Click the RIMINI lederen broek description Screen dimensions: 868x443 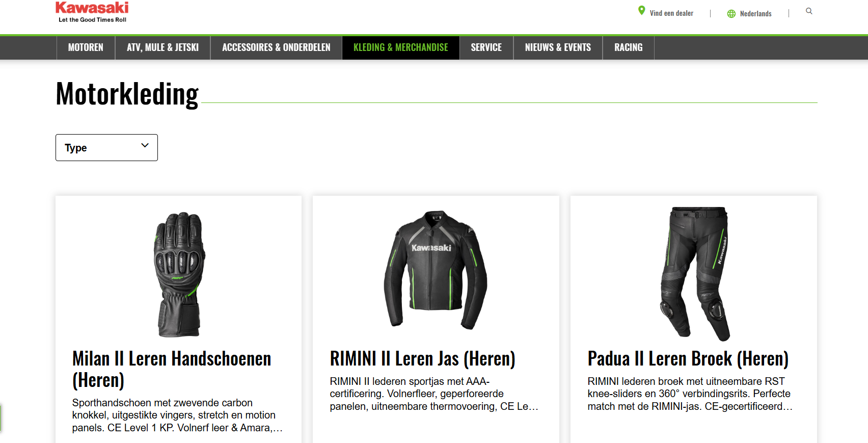click(x=690, y=394)
